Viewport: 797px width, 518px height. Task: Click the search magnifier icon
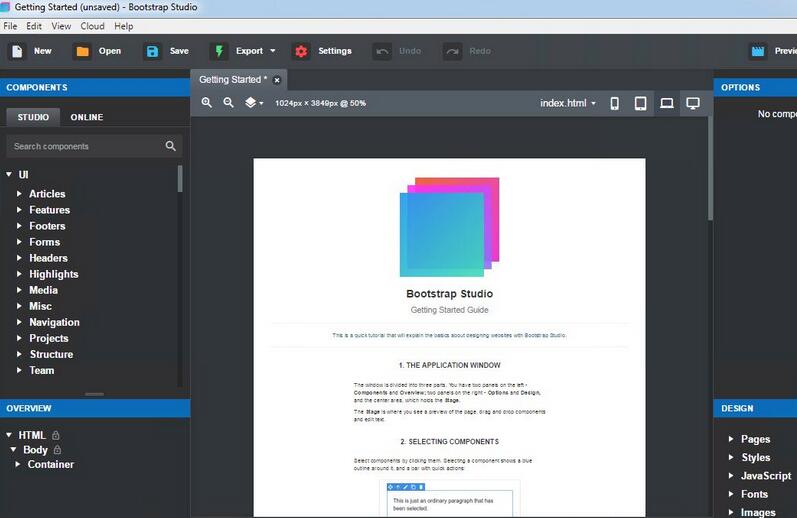pyautogui.click(x=171, y=146)
